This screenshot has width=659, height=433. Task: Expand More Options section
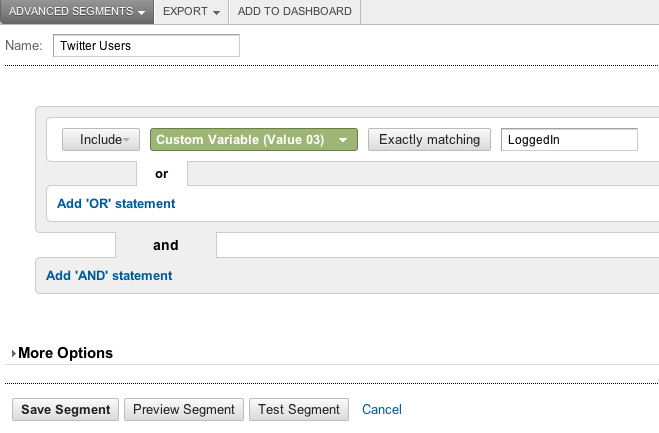(65, 353)
